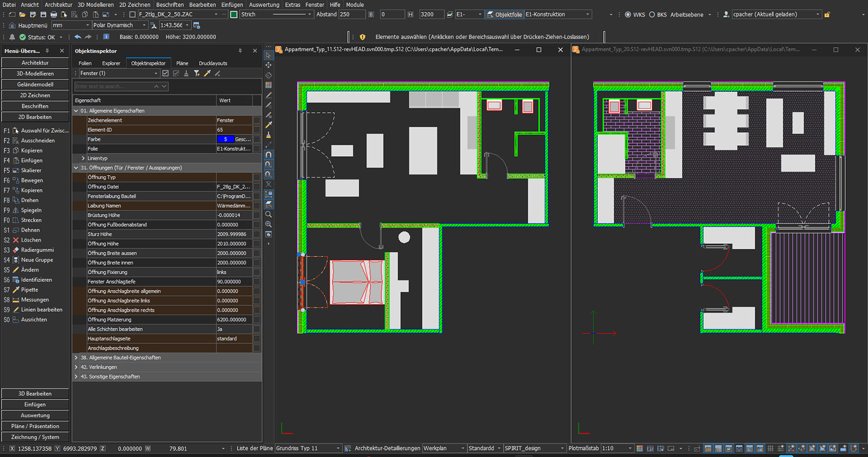Screen dimensions: 868x457
Task: Open the Architektur menu
Action: click(58, 4)
